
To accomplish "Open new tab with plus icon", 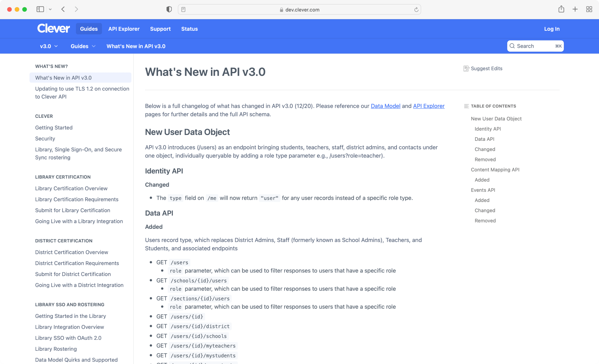I will (x=575, y=9).
